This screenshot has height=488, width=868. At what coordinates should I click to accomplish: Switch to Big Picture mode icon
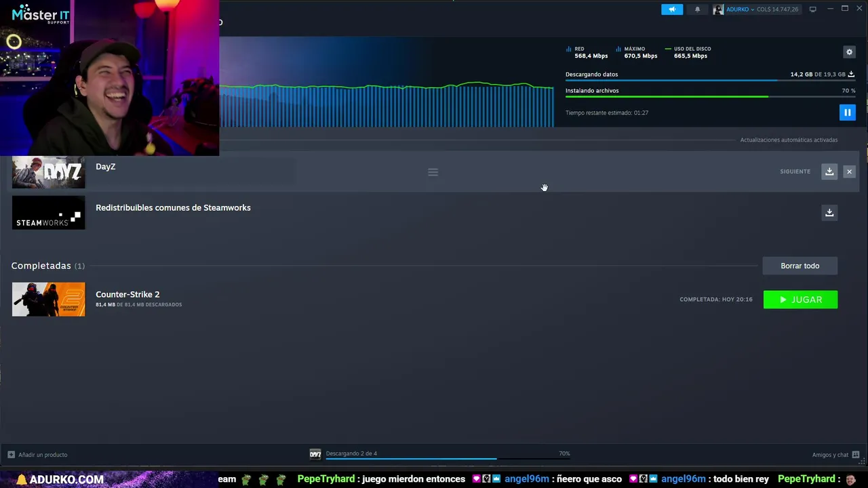(812, 9)
